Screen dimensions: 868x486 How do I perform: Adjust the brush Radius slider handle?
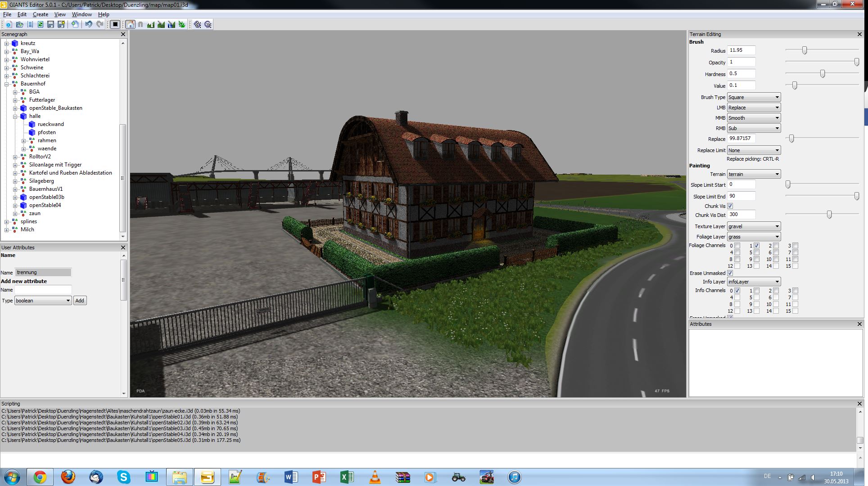tap(805, 50)
